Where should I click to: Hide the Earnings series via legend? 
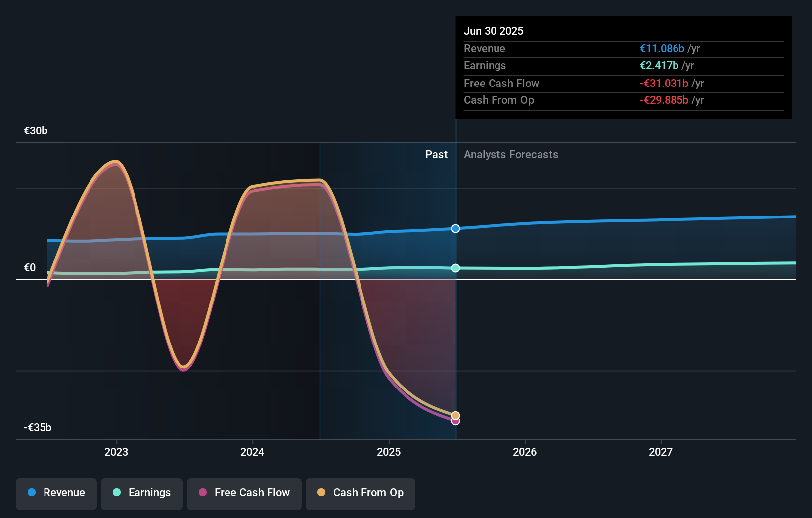tap(142, 493)
